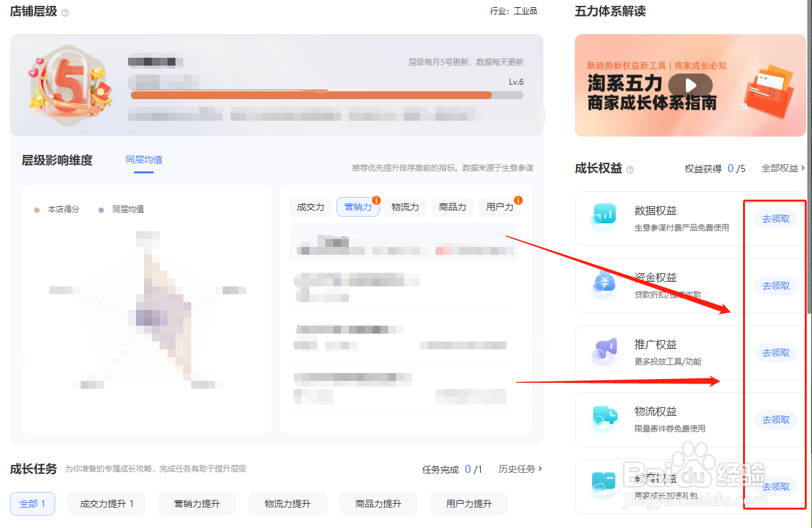Click the orange alert badge on 用户力
The image size is (812, 528).
click(518, 200)
